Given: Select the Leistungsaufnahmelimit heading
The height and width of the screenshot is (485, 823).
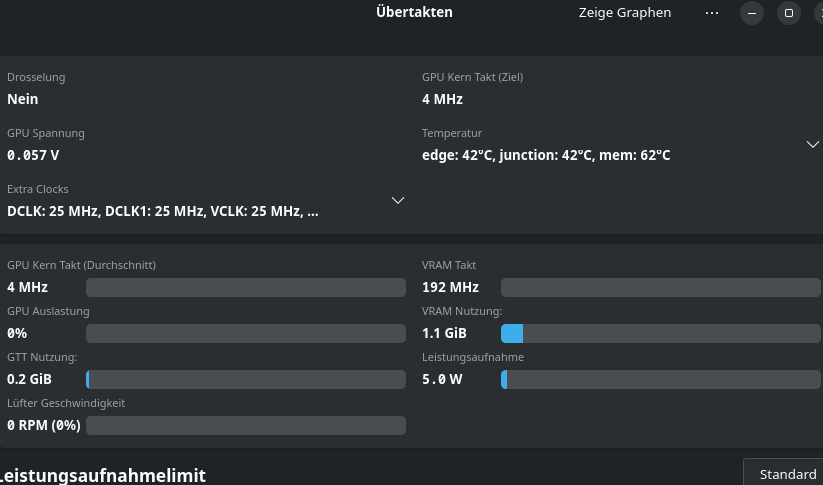Looking at the screenshot, I should [x=103, y=476].
